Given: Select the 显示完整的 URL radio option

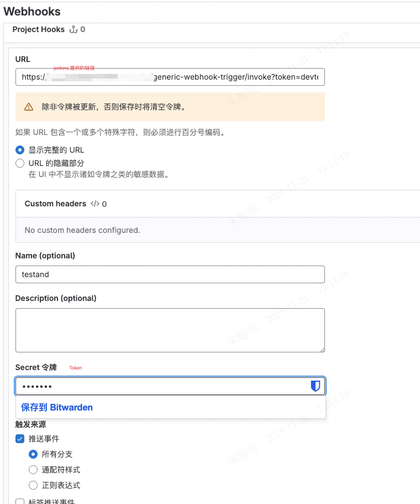Looking at the screenshot, I should [x=20, y=150].
